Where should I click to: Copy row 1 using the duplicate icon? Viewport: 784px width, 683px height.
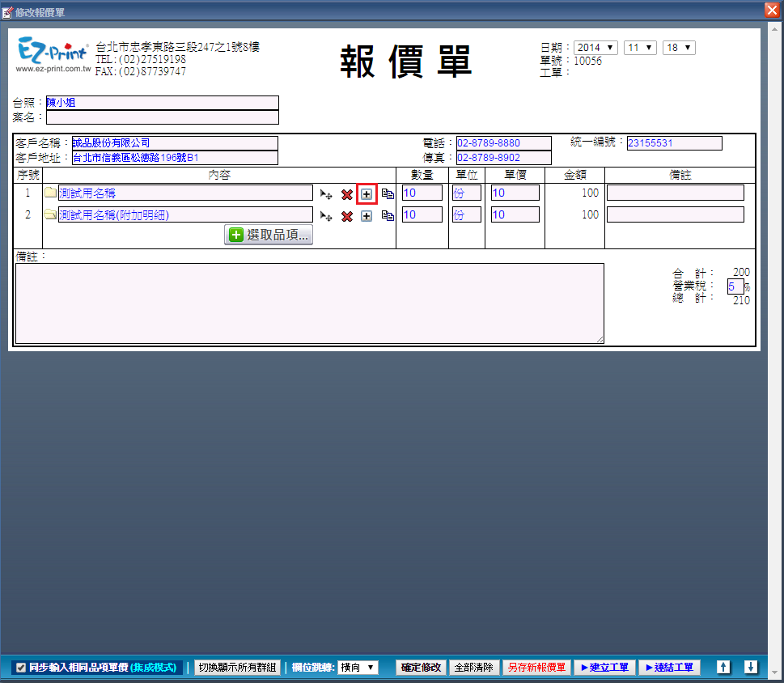pyautogui.click(x=388, y=194)
